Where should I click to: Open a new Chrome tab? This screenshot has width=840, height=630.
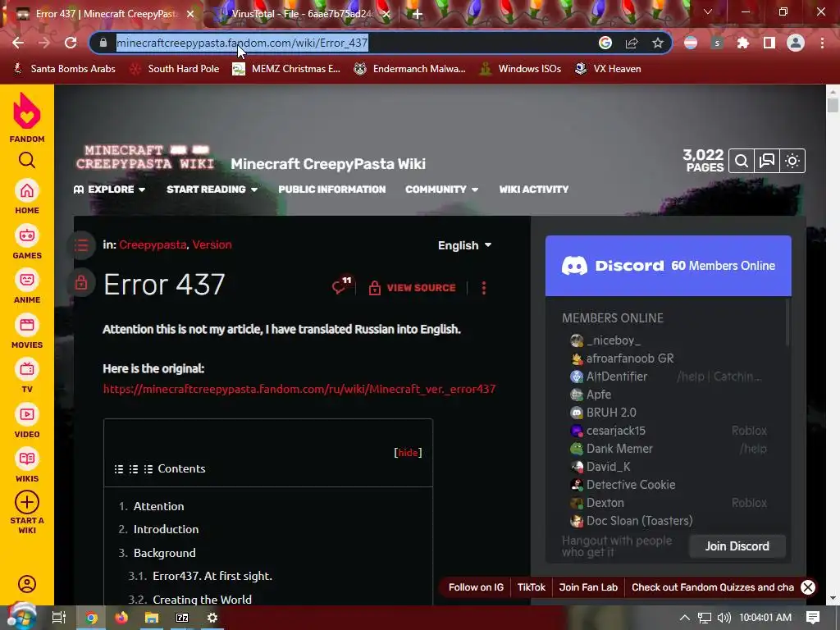[x=418, y=14]
